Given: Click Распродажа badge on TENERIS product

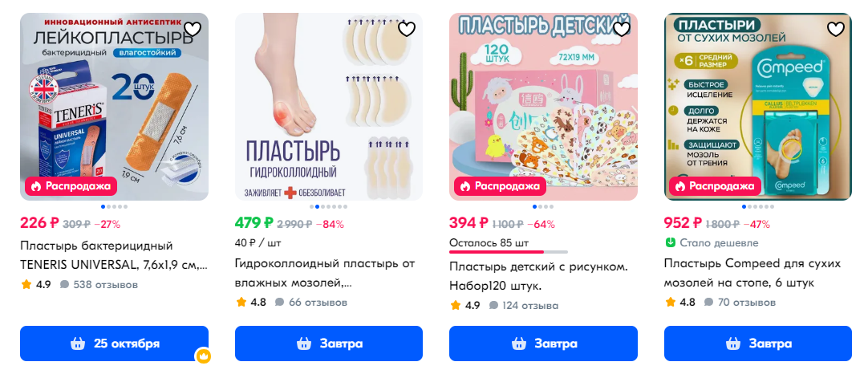Looking at the screenshot, I should [71, 186].
